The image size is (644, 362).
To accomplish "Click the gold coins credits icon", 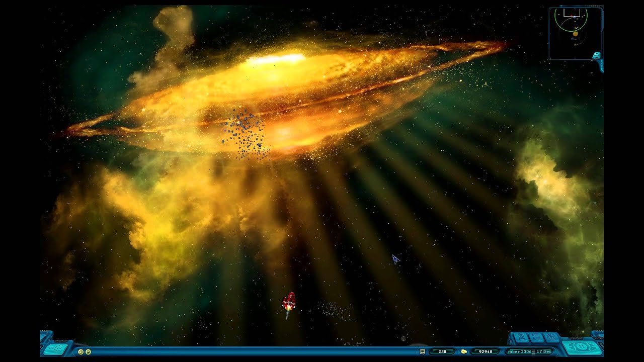I will click(464, 351).
